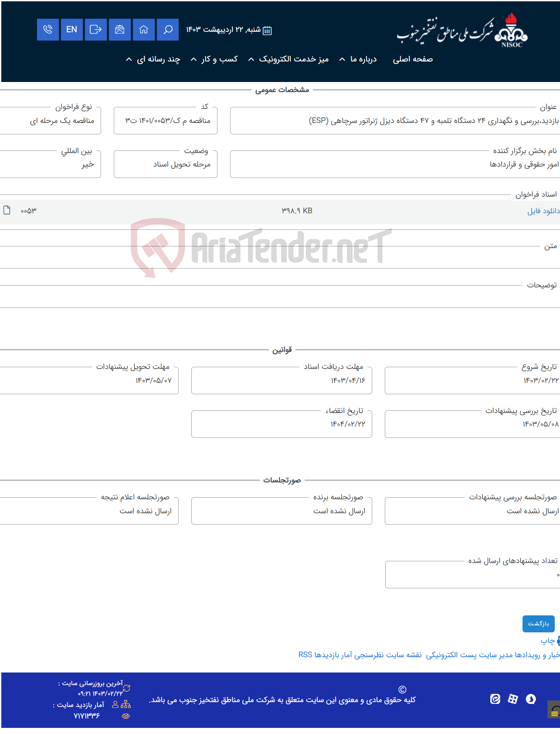Click the file name ۰۰۵۳
Image resolution: width=560 pixels, height=734 pixels.
29,211
